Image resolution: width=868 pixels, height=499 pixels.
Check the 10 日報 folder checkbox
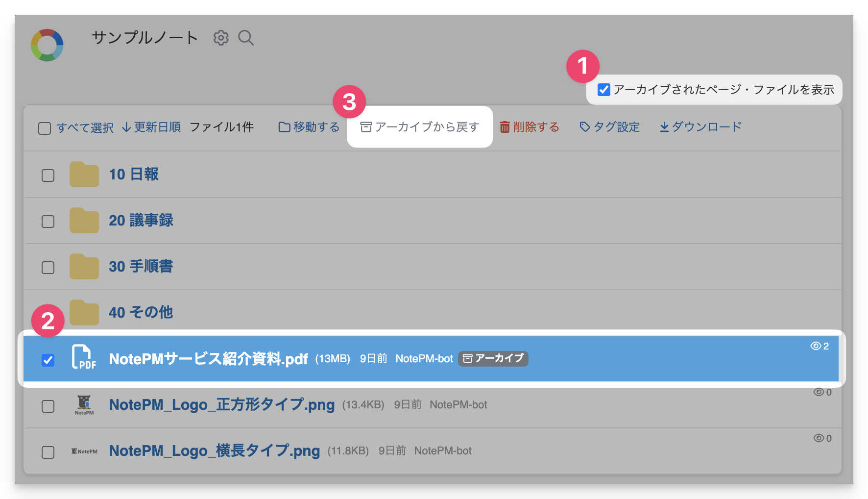(x=48, y=175)
